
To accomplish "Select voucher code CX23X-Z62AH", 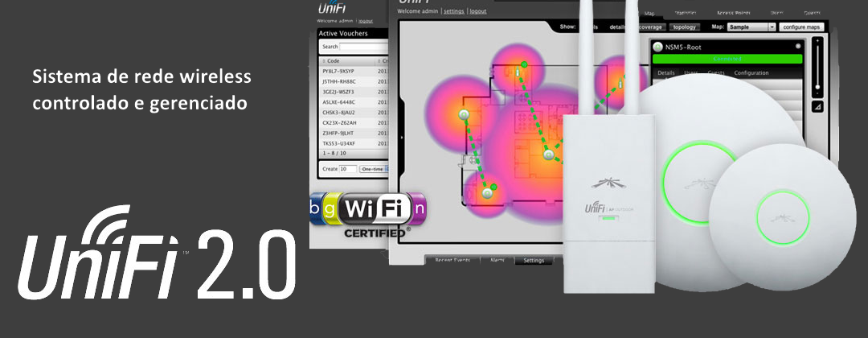I will 339,123.
